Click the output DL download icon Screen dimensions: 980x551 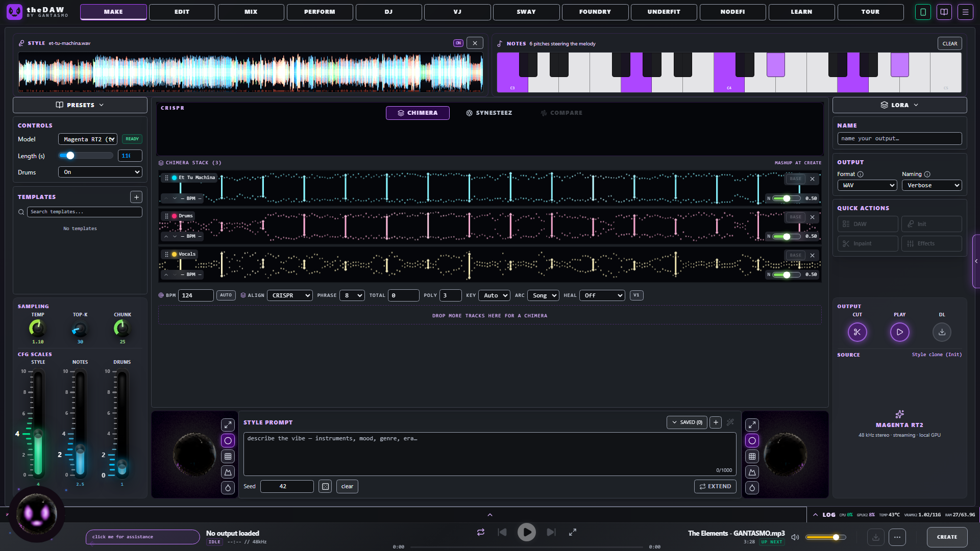click(942, 332)
